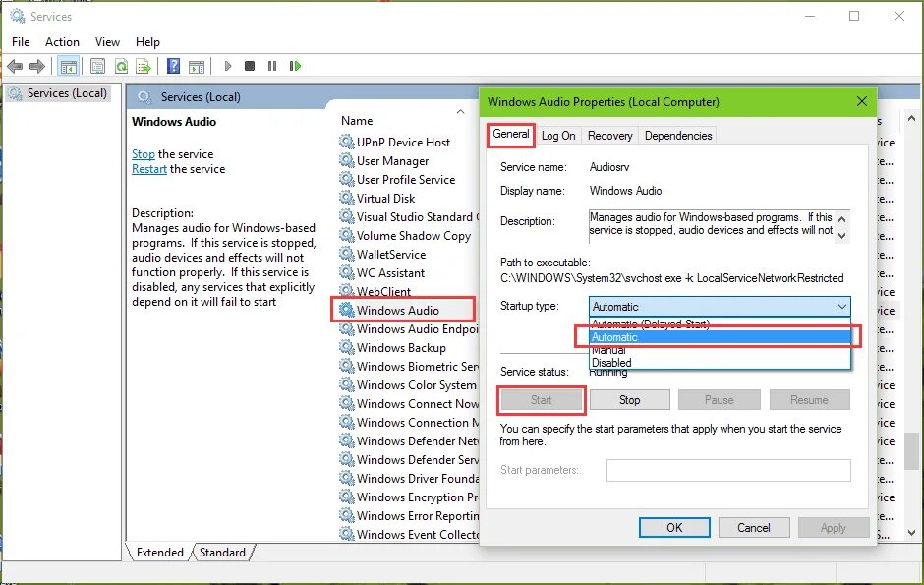Open the Properties toolbar icon
Image resolution: width=924 pixels, height=585 pixels.
[98, 66]
